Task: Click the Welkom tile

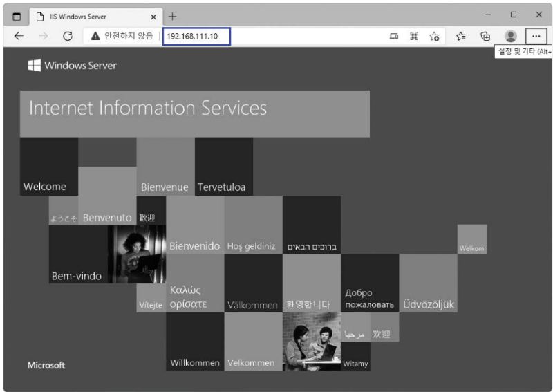Action: click(472, 239)
